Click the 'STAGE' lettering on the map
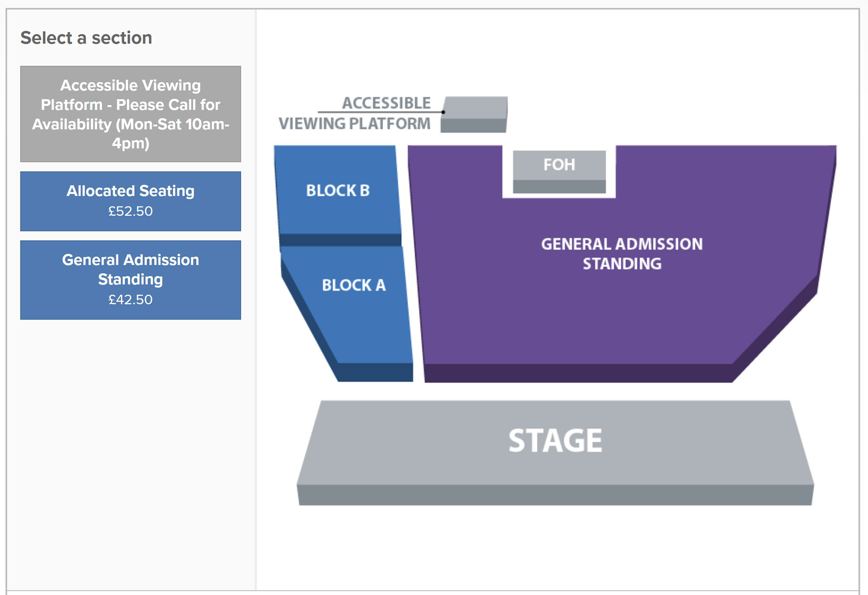 coord(555,440)
